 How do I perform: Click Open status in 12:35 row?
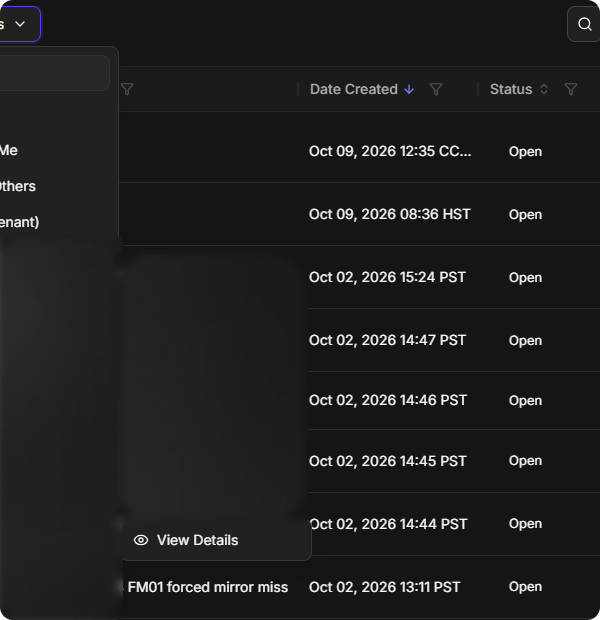pyautogui.click(x=525, y=151)
